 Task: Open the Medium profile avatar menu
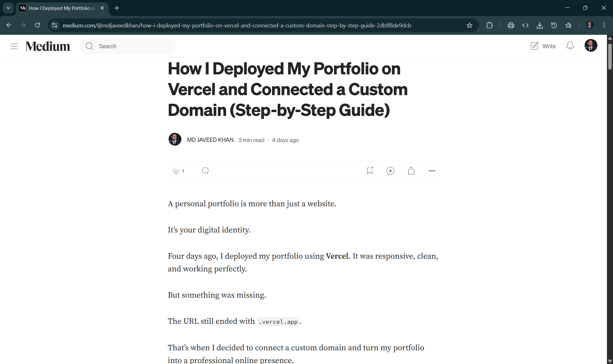pos(591,46)
